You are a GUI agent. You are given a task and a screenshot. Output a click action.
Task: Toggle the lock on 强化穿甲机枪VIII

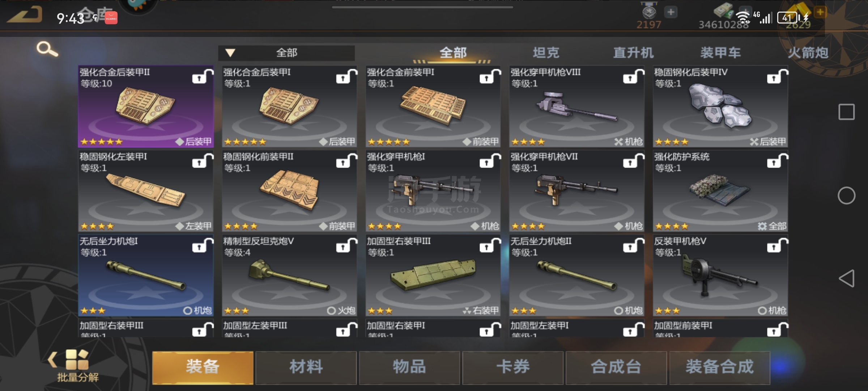634,76
